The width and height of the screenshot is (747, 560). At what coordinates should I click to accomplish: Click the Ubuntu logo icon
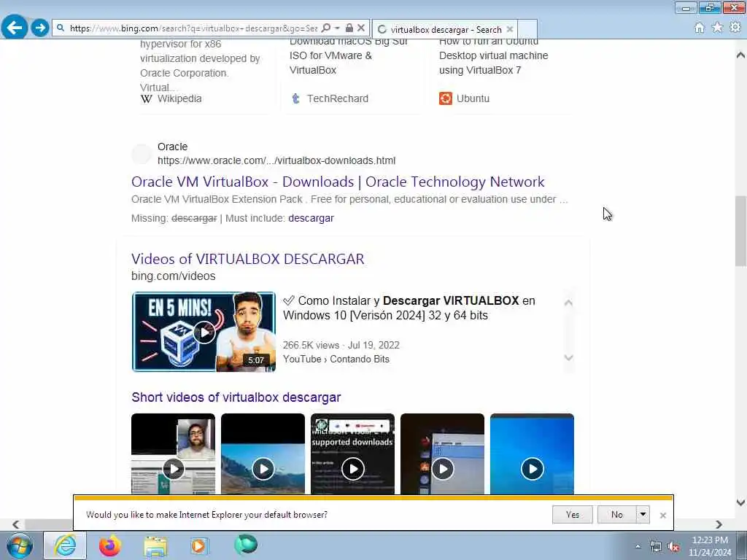pos(446,98)
